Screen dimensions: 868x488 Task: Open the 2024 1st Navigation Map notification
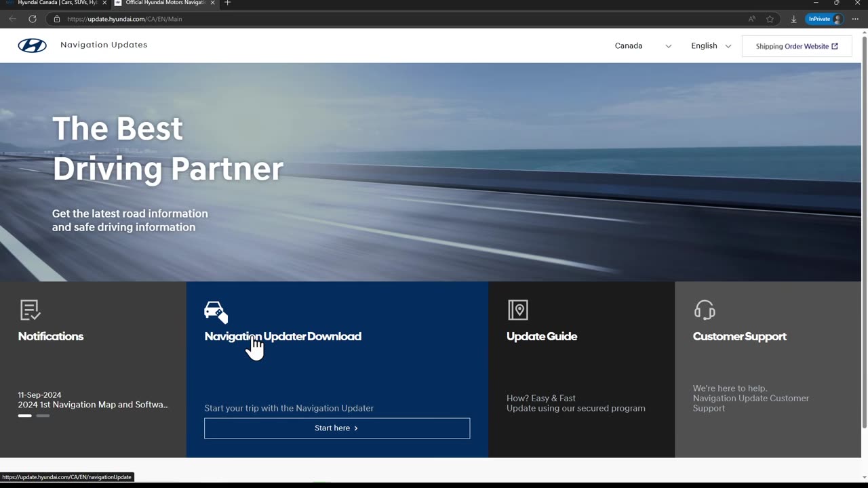93,405
